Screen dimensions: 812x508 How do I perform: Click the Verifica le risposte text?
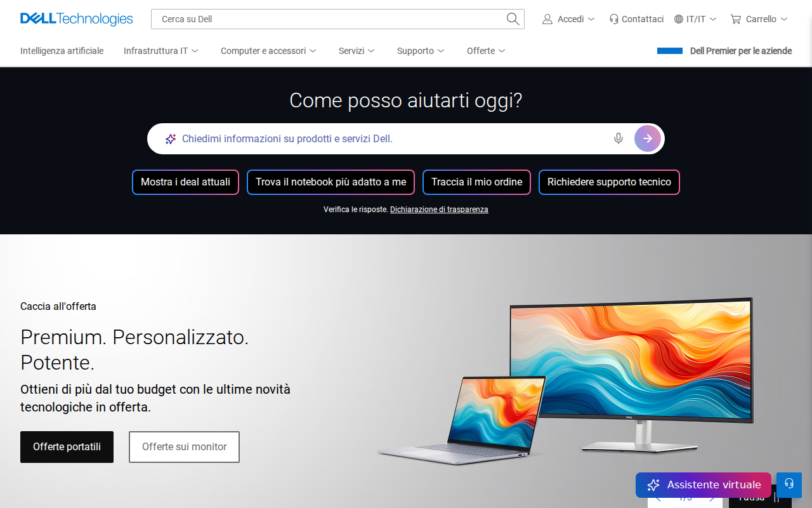tap(355, 209)
